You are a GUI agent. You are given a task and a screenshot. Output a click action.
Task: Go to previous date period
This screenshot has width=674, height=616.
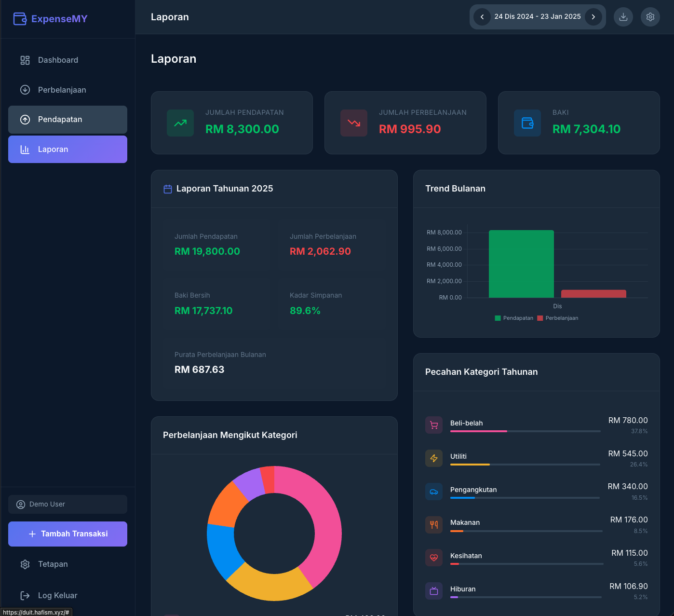pyautogui.click(x=482, y=17)
